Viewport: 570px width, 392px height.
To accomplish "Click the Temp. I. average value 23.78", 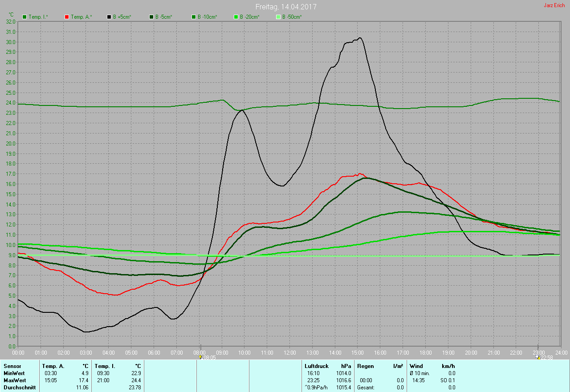I will [x=134, y=388].
